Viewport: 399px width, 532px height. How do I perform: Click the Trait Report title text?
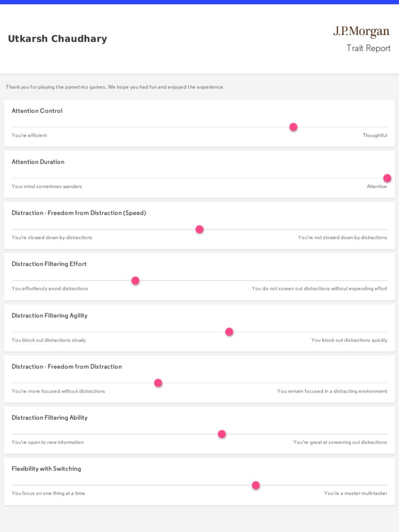coord(368,48)
